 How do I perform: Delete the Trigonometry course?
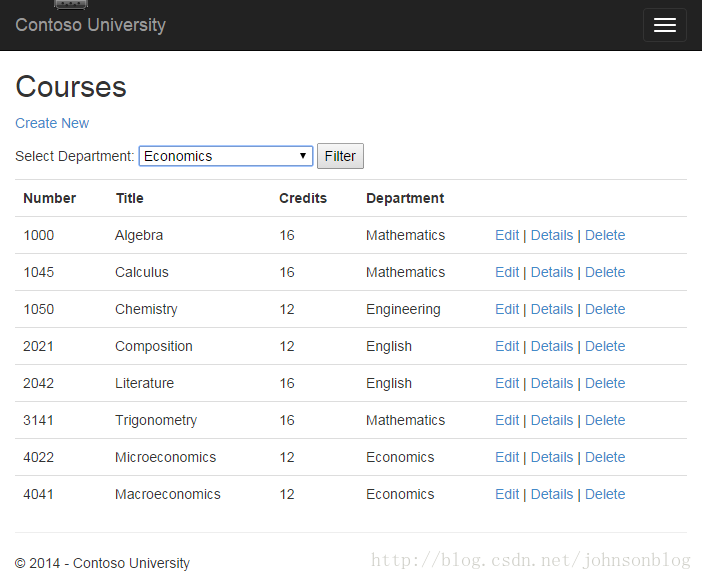point(605,420)
